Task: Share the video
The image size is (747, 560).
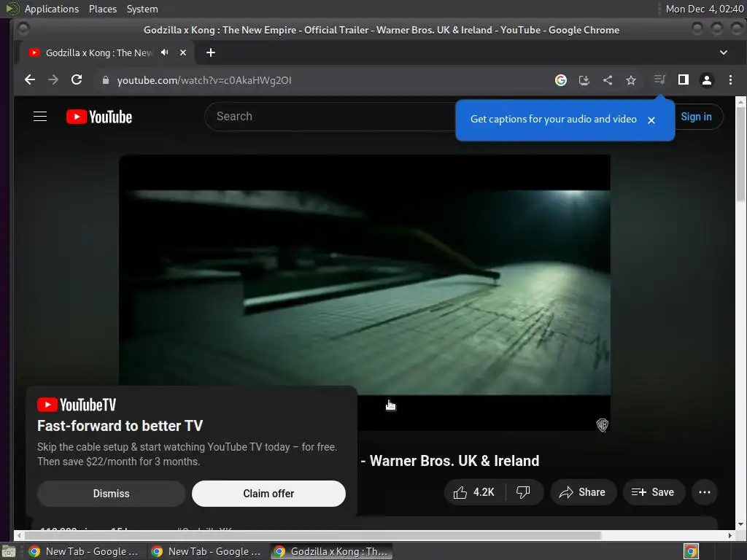Action: click(x=583, y=492)
